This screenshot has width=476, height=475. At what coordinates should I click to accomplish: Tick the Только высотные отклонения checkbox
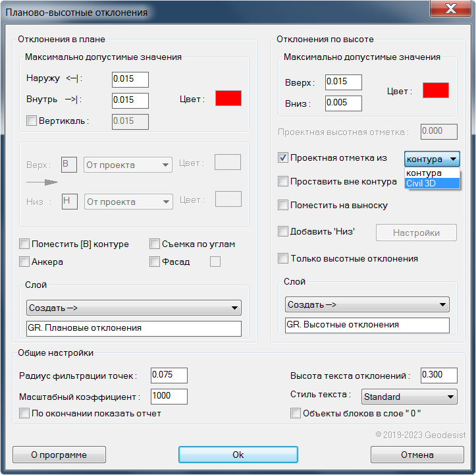click(x=283, y=258)
